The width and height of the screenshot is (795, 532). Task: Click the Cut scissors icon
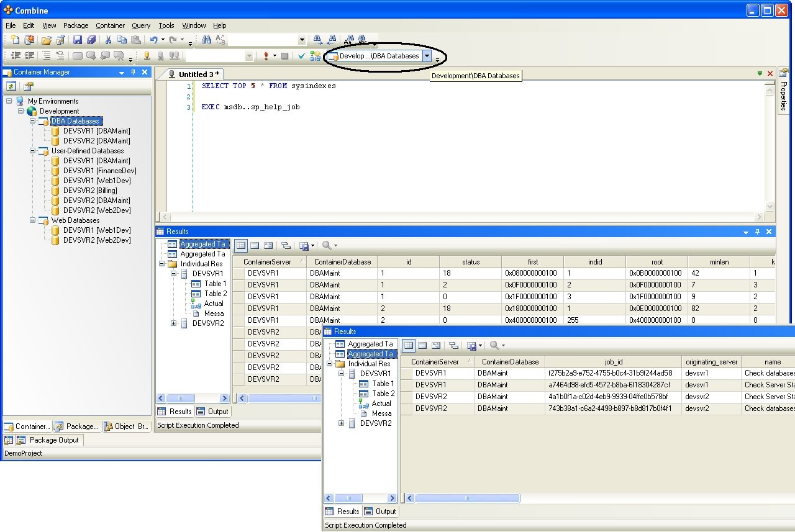tap(108, 40)
